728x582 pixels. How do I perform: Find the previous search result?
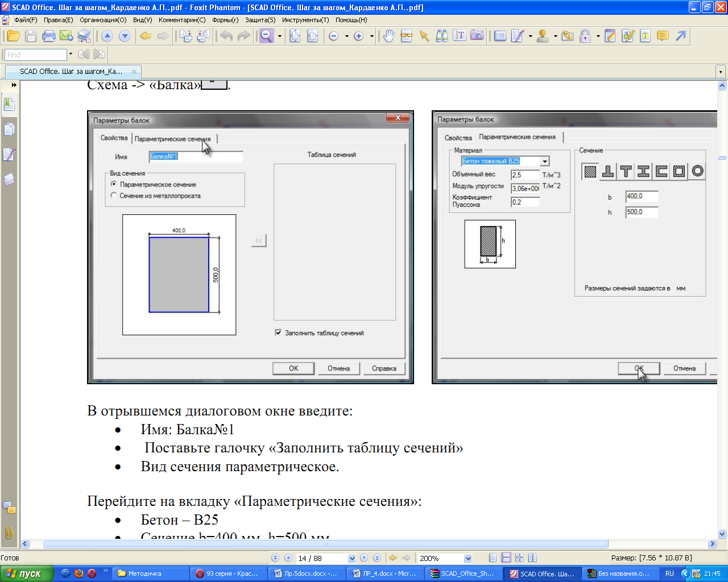84,55
